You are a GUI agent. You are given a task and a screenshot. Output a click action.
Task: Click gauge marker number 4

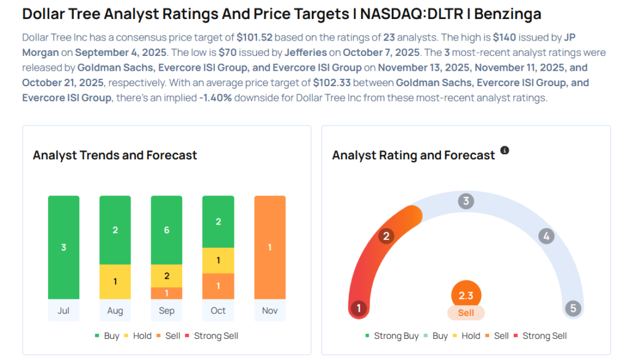tap(545, 236)
